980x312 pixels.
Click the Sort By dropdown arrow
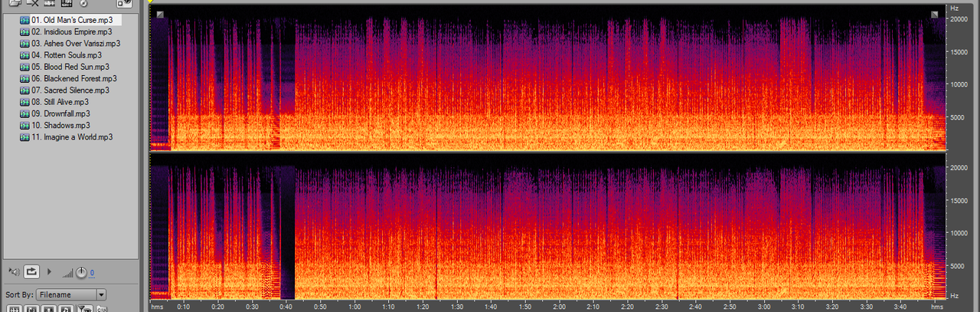coord(101,294)
